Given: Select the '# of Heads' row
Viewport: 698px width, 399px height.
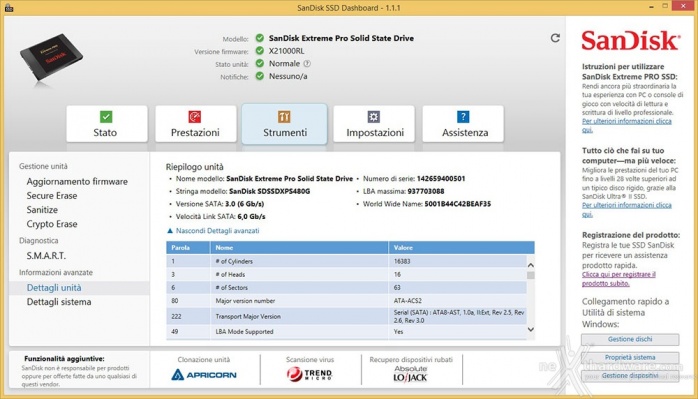Looking at the screenshot, I should click(x=346, y=274).
